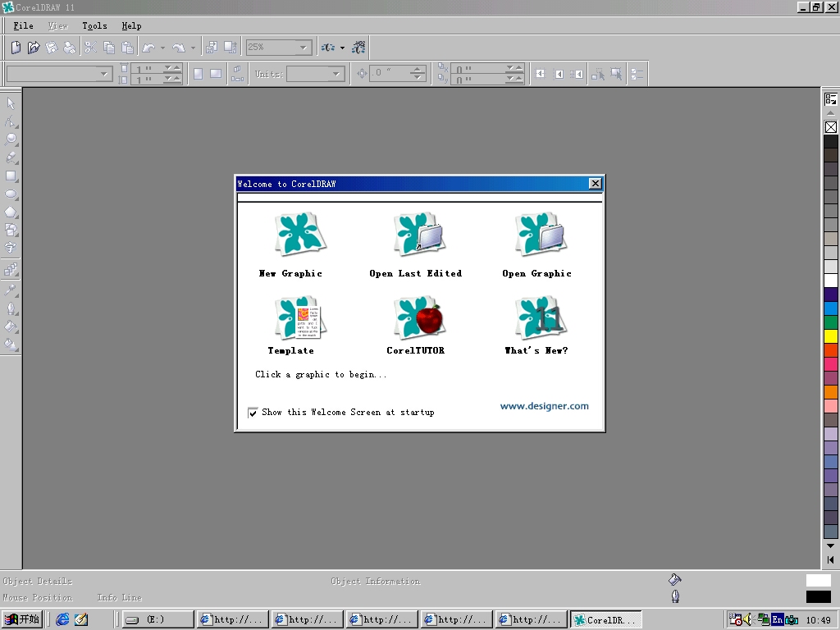This screenshot has height=630, width=840.
Task: Open the application launcher dropdown
Action: tap(342, 48)
